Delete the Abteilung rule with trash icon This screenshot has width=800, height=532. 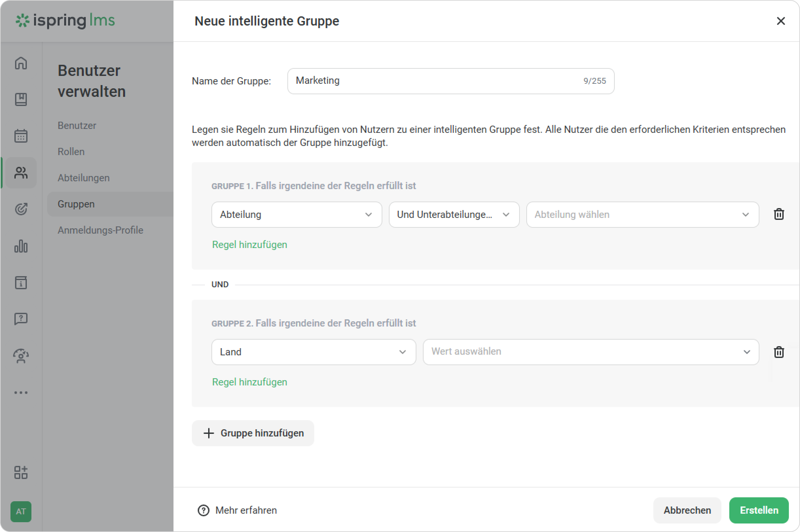click(779, 214)
